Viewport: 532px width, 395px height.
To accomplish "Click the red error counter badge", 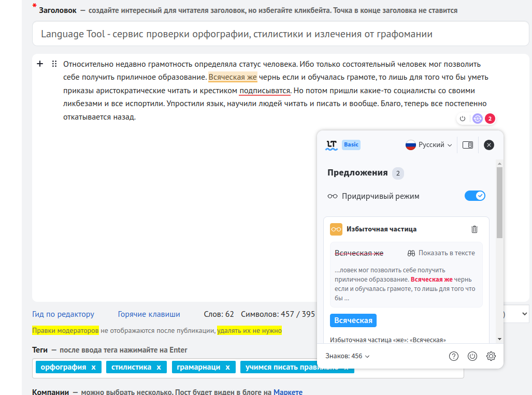I will pos(490,119).
